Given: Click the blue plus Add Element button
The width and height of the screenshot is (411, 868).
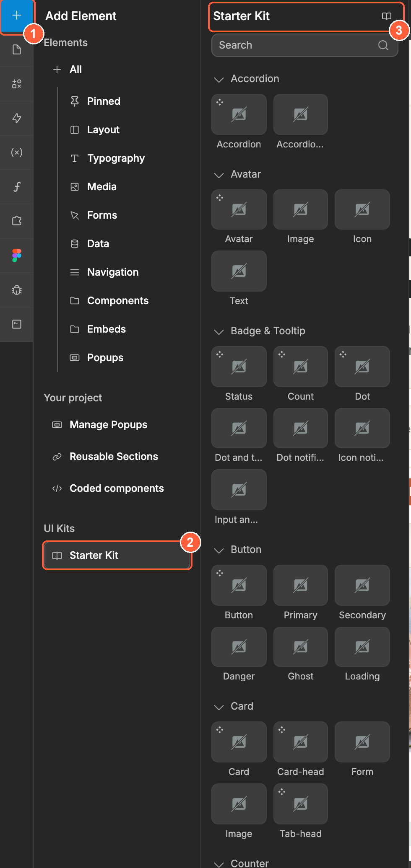Looking at the screenshot, I should 17,16.
